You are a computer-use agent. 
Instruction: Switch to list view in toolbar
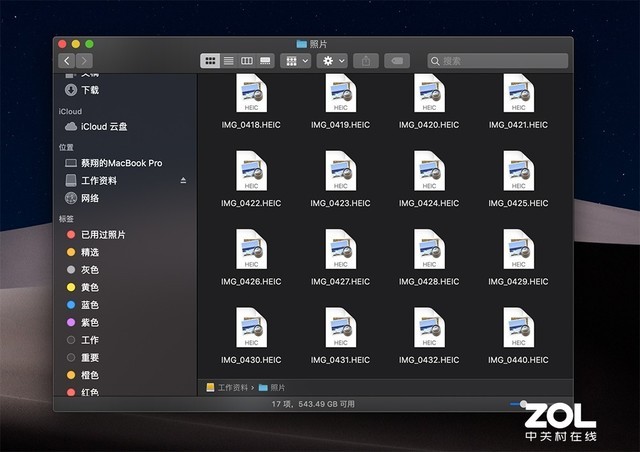pos(228,61)
